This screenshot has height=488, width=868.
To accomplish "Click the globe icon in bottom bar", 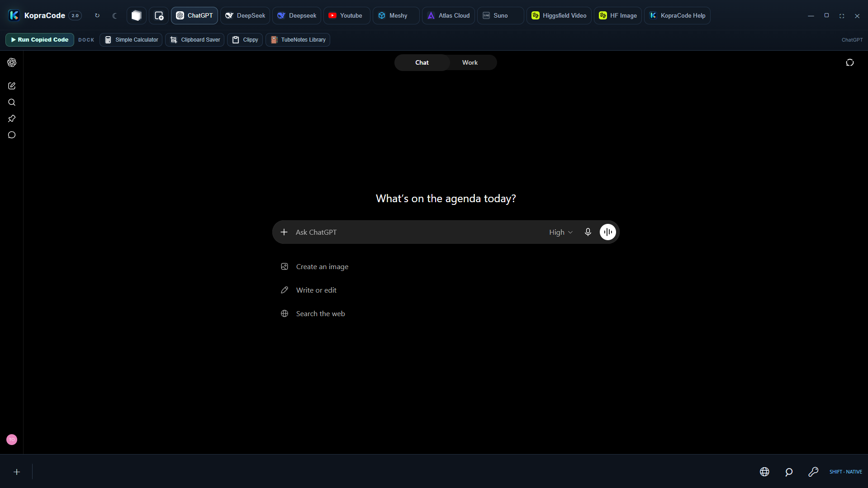I will pyautogui.click(x=764, y=472).
